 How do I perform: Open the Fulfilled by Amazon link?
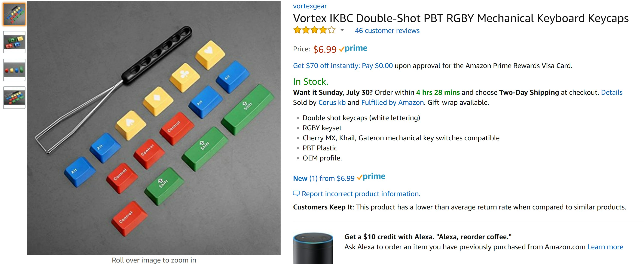(x=392, y=102)
